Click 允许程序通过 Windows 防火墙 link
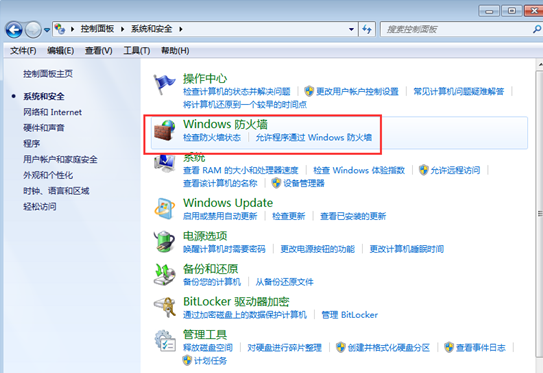Screen dimensions: 543x373 click(x=313, y=137)
